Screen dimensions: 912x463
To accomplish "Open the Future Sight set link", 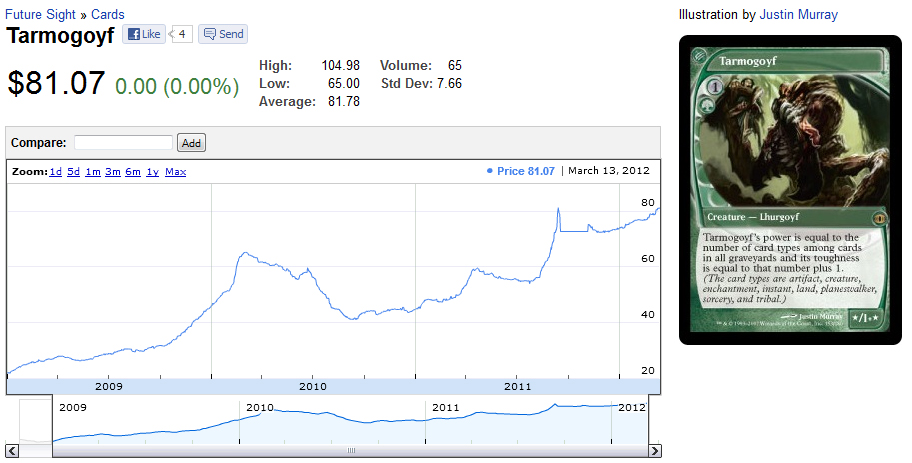I will click(44, 15).
